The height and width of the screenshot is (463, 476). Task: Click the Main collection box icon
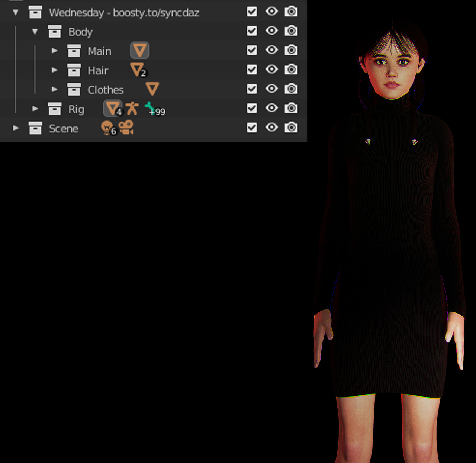tap(74, 51)
